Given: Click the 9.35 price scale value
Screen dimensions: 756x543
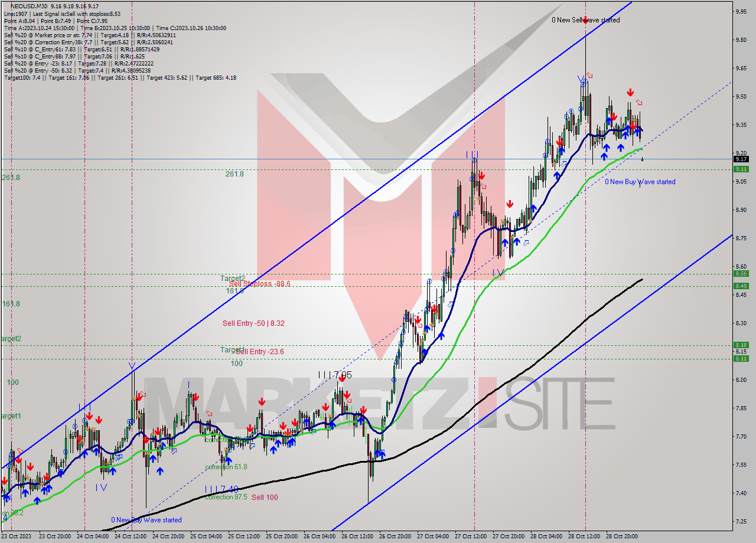Looking at the screenshot, I should point(741,125).
